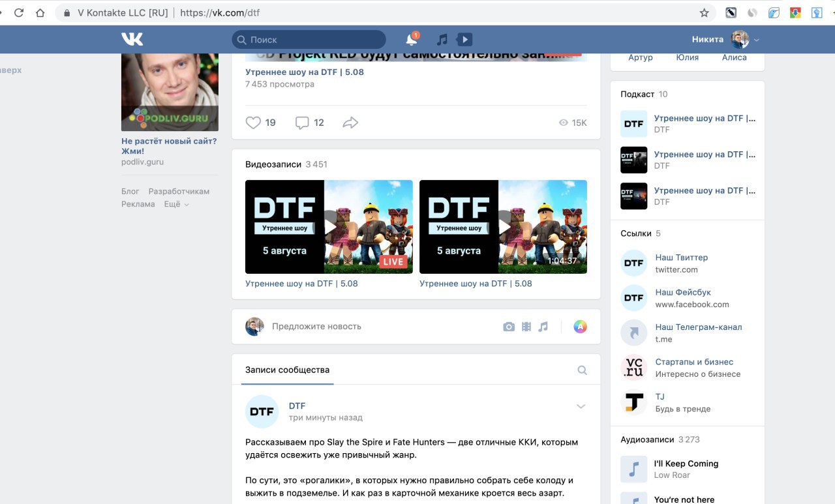Open comments via speech bubble icon
Image resolution: width=835 pixels, height=504 pixels.
coord(302,123)
